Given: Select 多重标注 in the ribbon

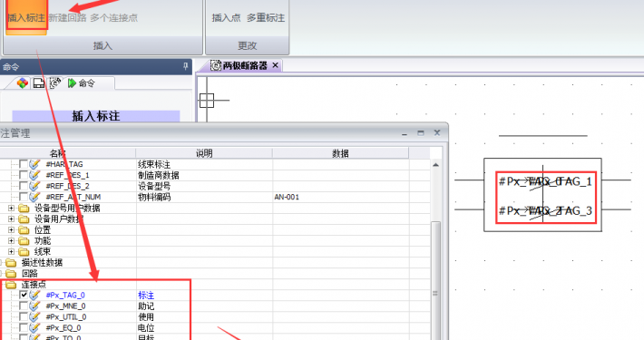Looking at the screenshot, I should click(x=266, y=17).
